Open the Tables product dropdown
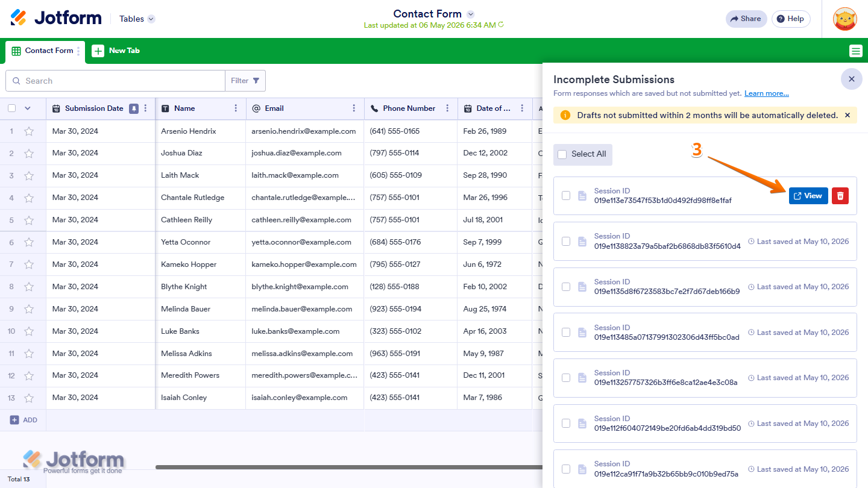This screenshot has height=488, width=868. [x=137, y=19]
